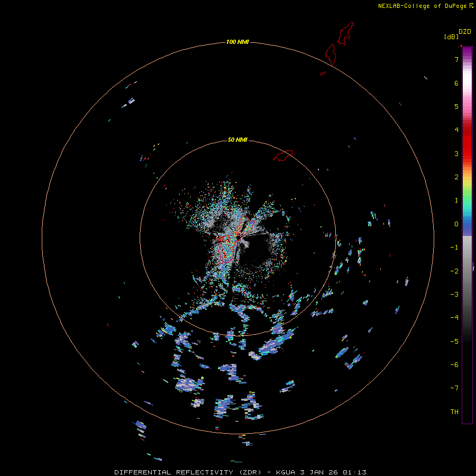Click the 2 value on the color scale
This screenshot has height=476, width=476.
tap(456, 177)
